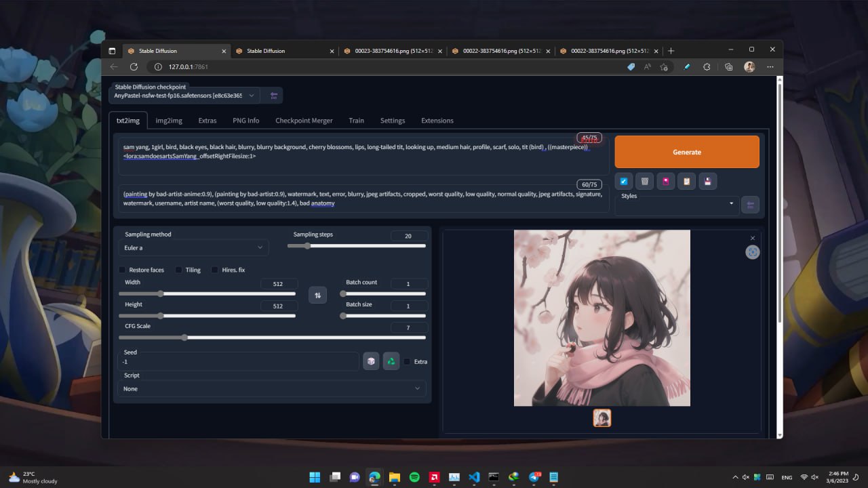Click the CFG Scale slider track

[x=272, y=337]
